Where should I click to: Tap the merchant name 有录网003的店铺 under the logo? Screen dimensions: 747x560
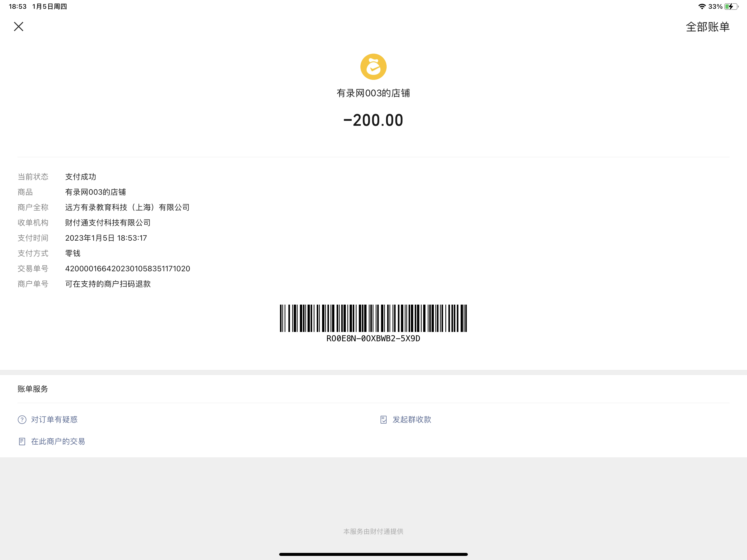[x=373, y=93]
